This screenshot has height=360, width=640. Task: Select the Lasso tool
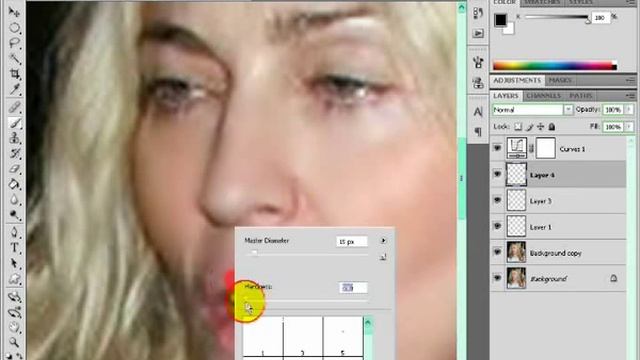(14, 43)
